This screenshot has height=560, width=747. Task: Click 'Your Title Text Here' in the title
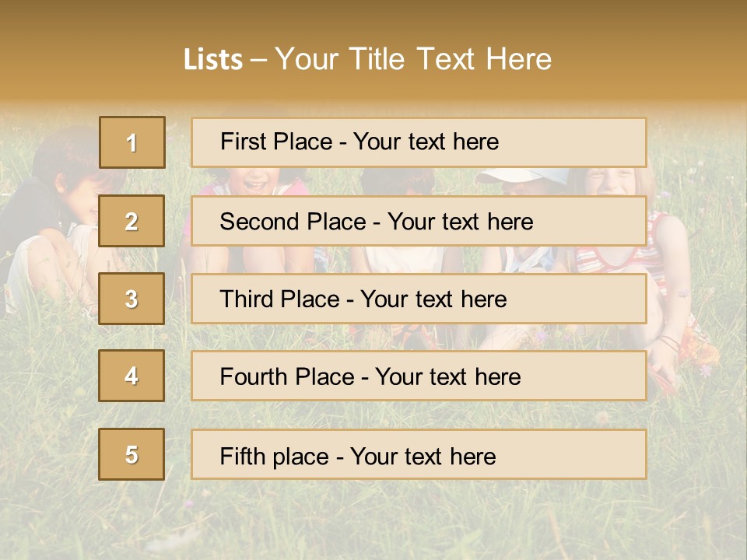(413, 60)
